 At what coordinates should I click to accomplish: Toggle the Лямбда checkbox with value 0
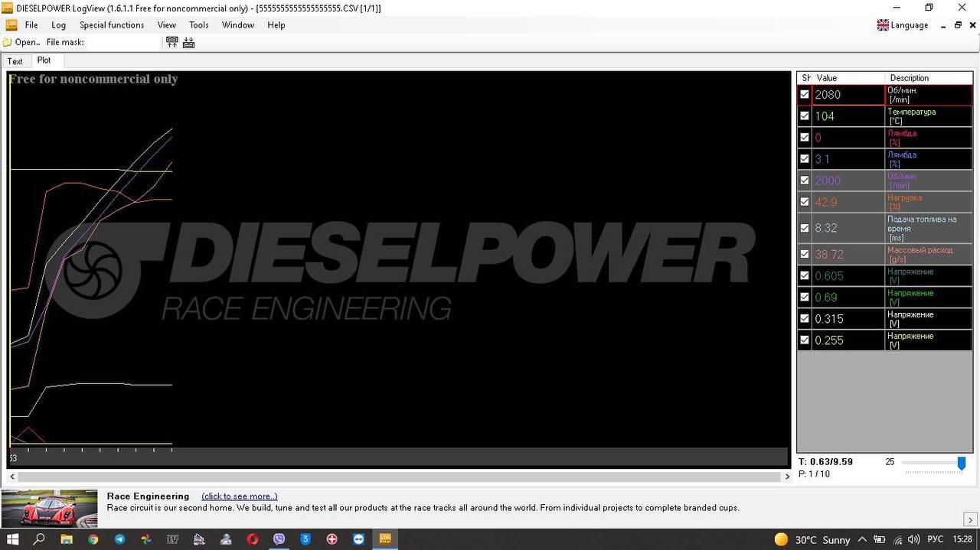pos(805,138)
